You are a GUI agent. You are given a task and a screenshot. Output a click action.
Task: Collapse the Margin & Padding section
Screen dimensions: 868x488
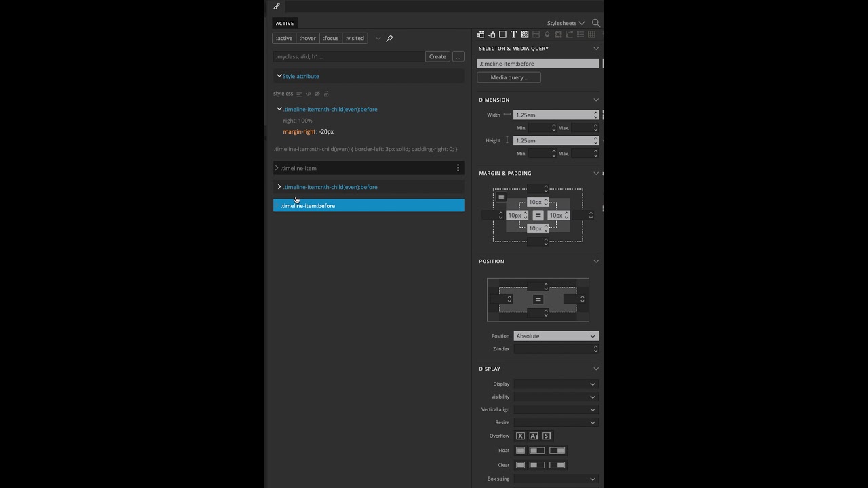tap(596, 173)
